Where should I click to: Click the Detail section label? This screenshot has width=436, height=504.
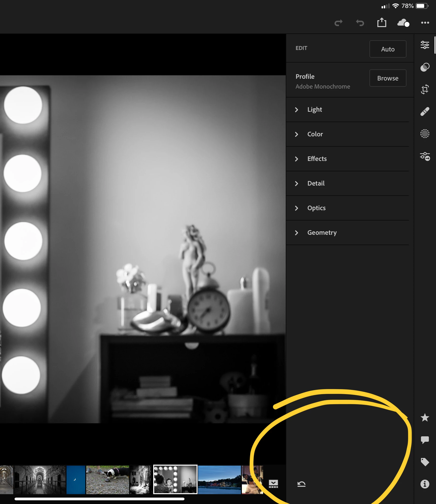coord(316,183)
